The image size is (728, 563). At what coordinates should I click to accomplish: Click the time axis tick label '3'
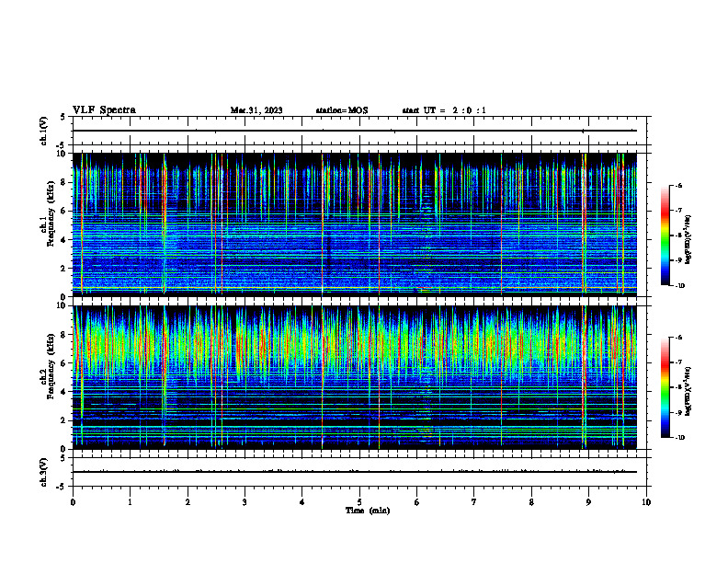[245, 502]
